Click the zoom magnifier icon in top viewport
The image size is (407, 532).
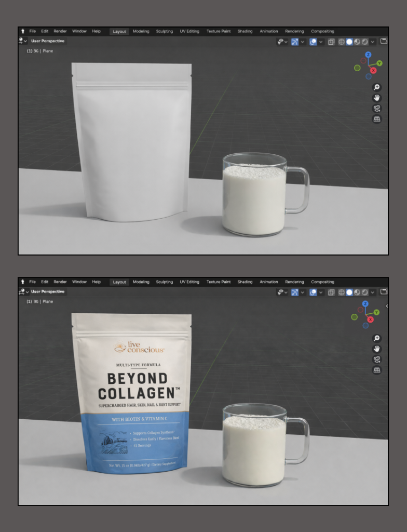(377, 87)
